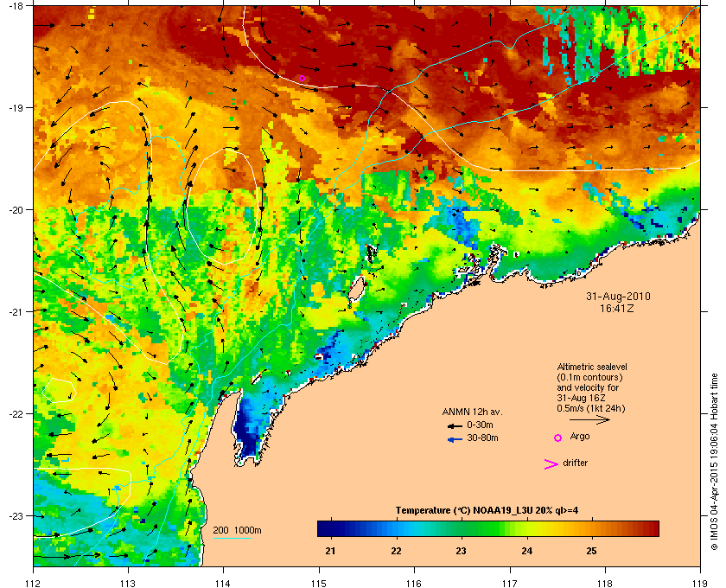Click the Argo legend label
Screen dimensions: 726x588
click(580, 437)
